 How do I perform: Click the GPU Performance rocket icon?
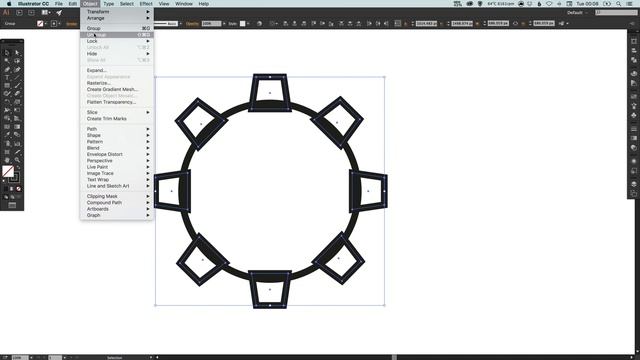point(59,13)
